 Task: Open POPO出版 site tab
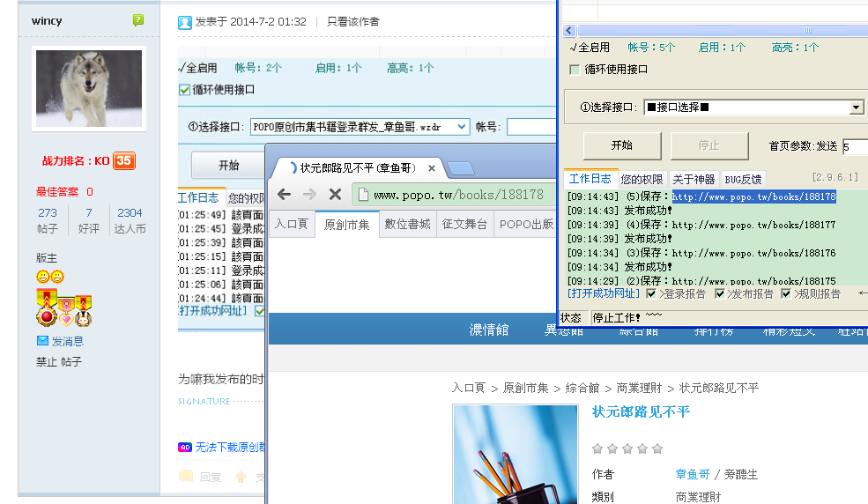point(526,224)
